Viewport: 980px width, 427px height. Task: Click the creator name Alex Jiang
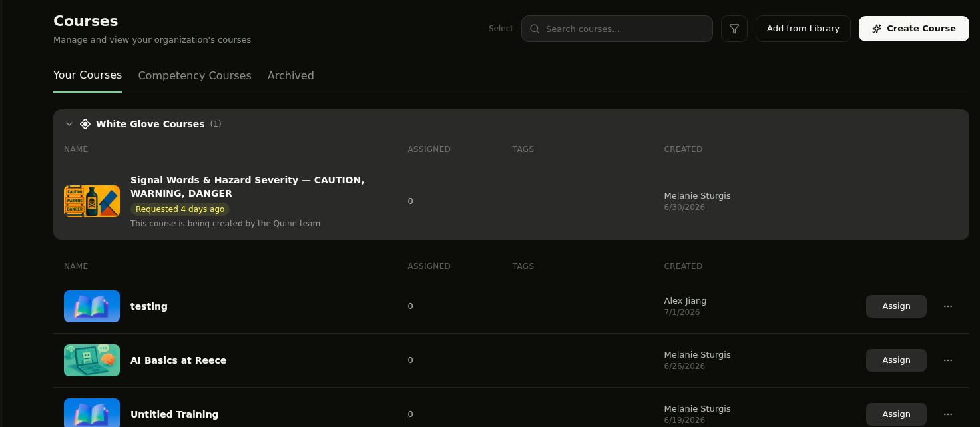(x=685, y=301)
